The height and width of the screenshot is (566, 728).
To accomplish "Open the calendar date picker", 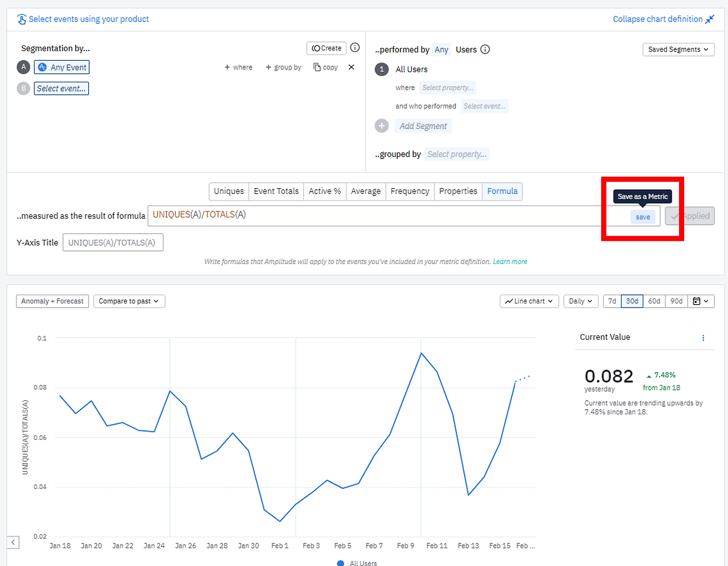I will pyautogui.click(x=701, y=301).
